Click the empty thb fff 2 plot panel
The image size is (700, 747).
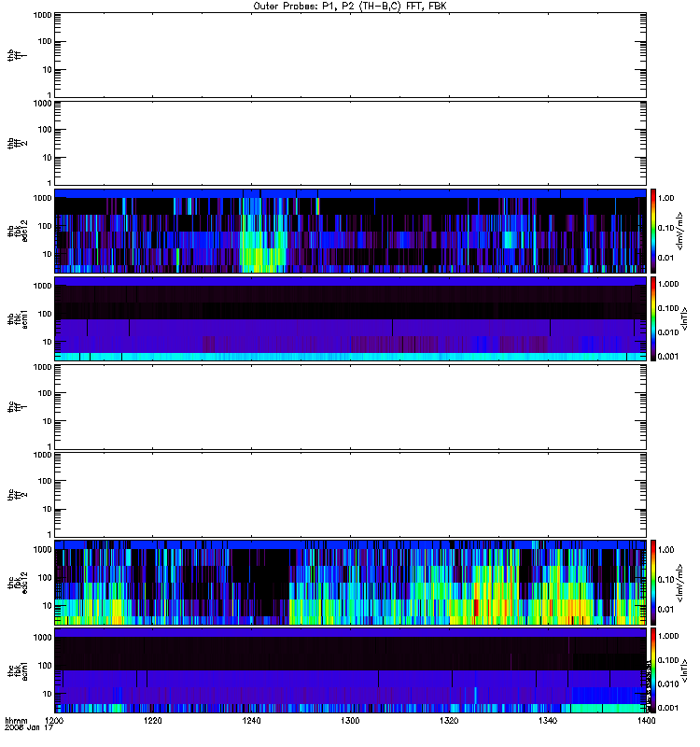point(350,143)
